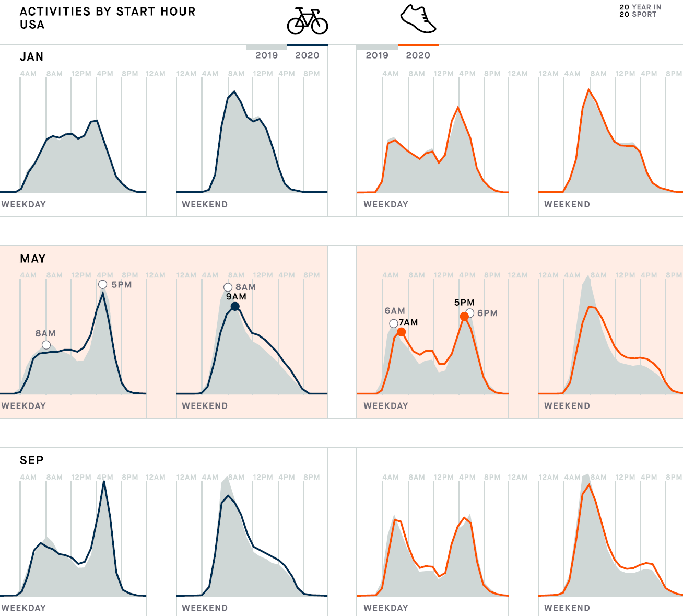Image resolution: width=683 pixels, height=616 pixels.
Task: Click the SEP section heading
Action: tap(32, 460)
